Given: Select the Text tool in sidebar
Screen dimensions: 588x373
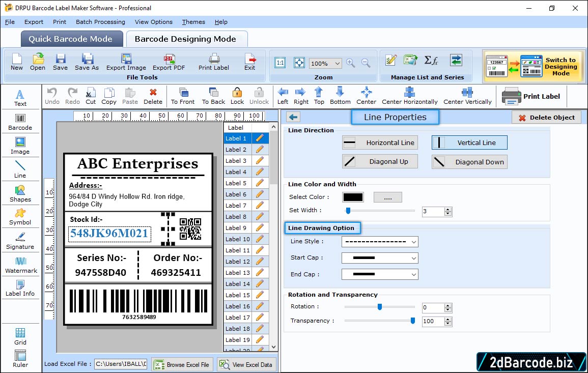Looking at the screenshot, I should coord(20,98).
